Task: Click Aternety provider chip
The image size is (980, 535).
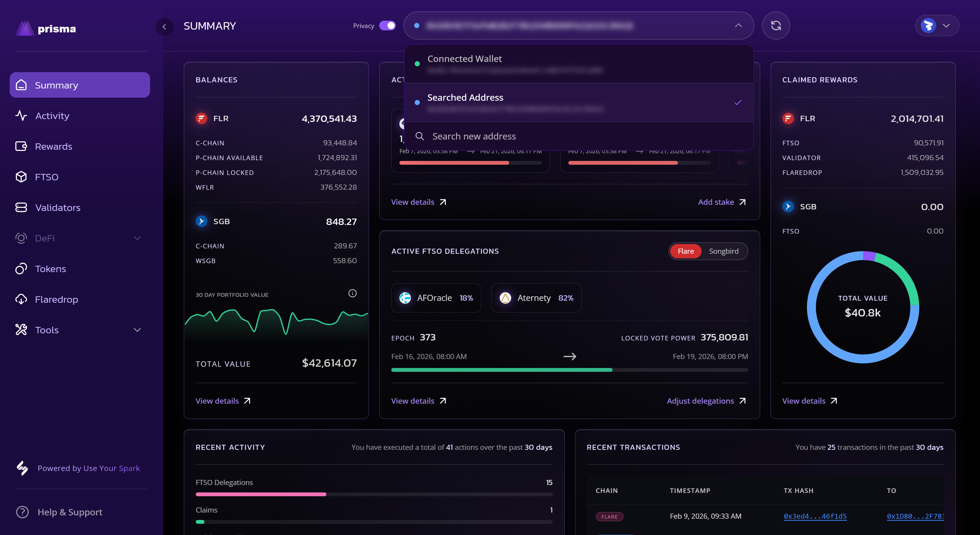Action: (536, 298)
